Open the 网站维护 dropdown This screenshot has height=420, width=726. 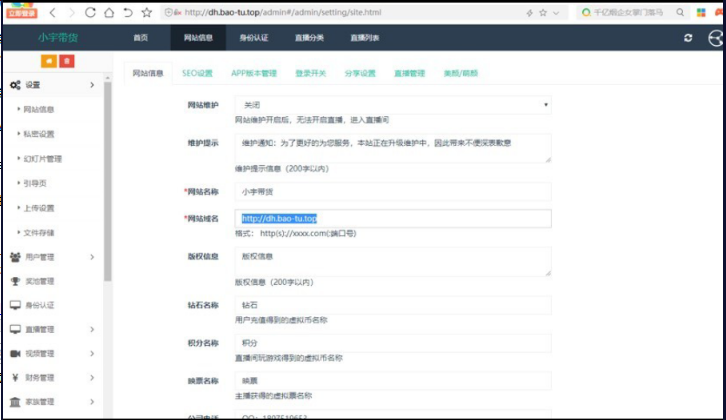point(393,104)
